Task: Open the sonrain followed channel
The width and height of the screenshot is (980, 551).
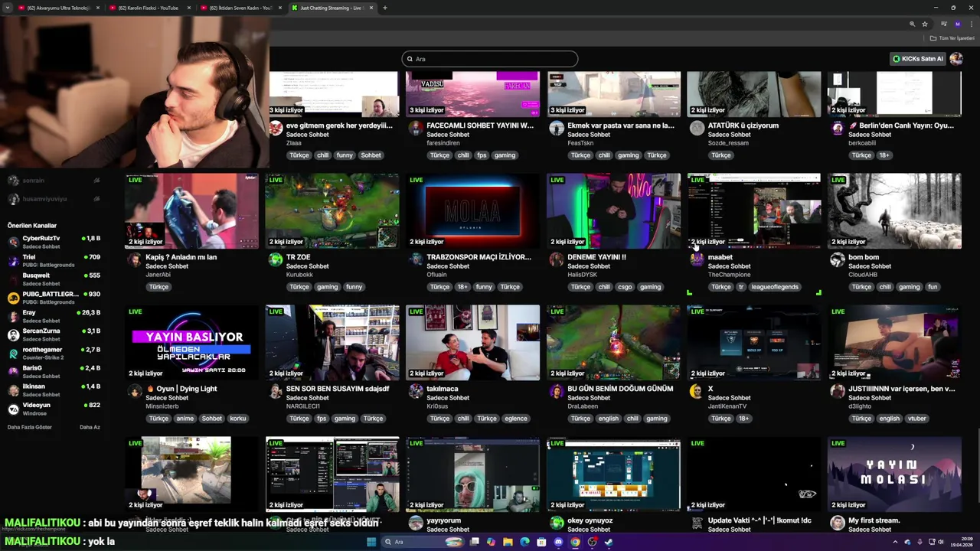Action: [34, 181]
